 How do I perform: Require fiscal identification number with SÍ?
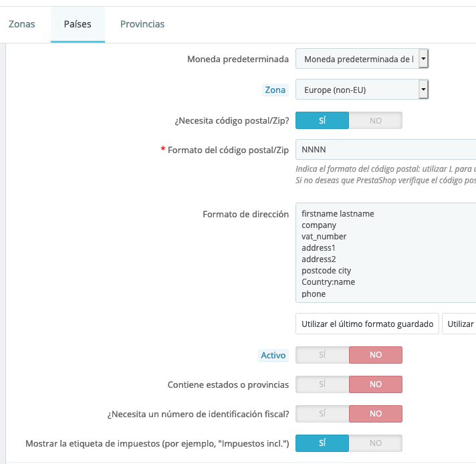pos(322,414)
